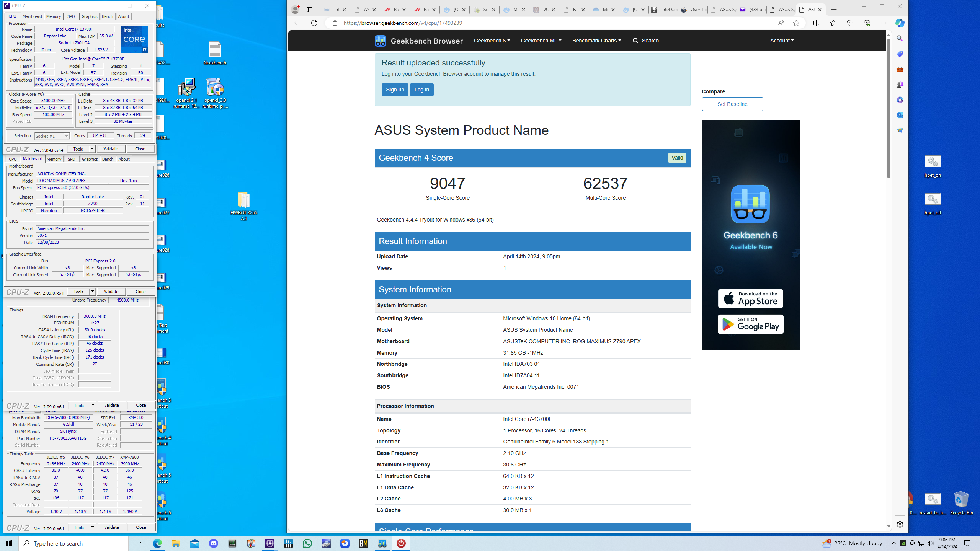Open a new browser tab
980x551 pixels.
[834, 10]
